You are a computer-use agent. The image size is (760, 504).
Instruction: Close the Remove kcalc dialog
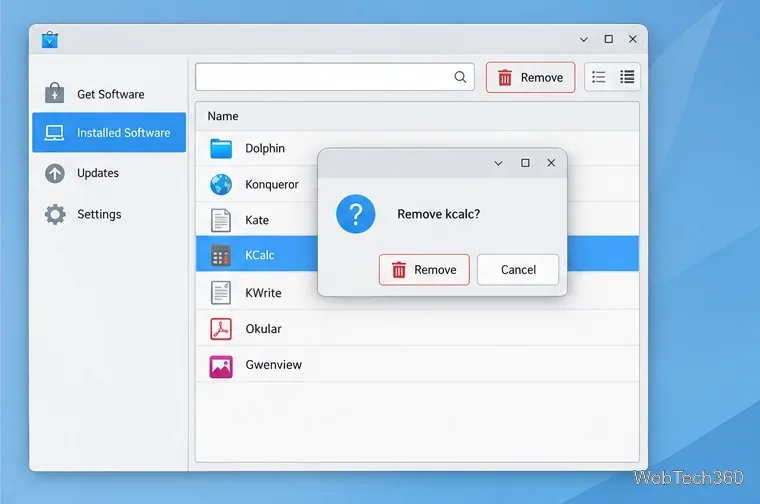pos(551,163)
